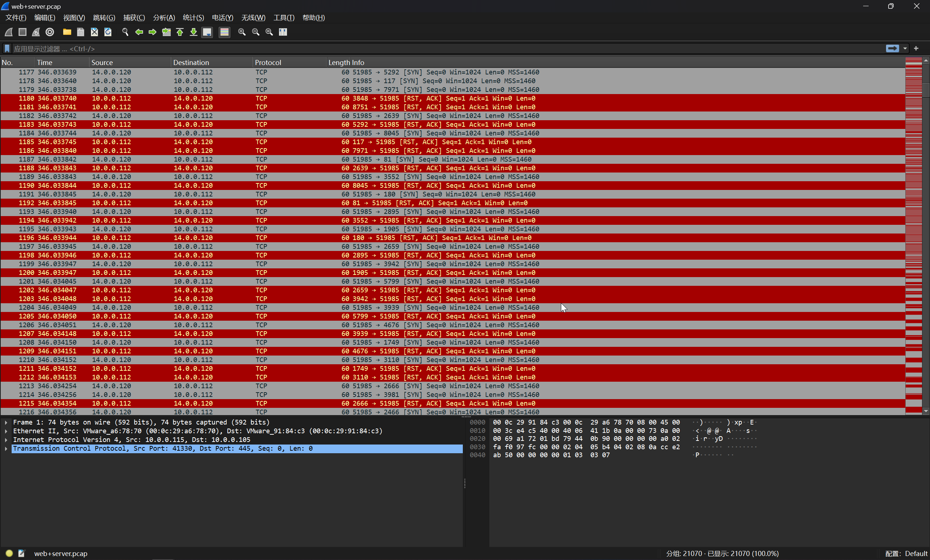This screenshot has width=930, height=560.
Task: Select packet 1215 RST from port 2666
Action: click(x=453, y=403)
